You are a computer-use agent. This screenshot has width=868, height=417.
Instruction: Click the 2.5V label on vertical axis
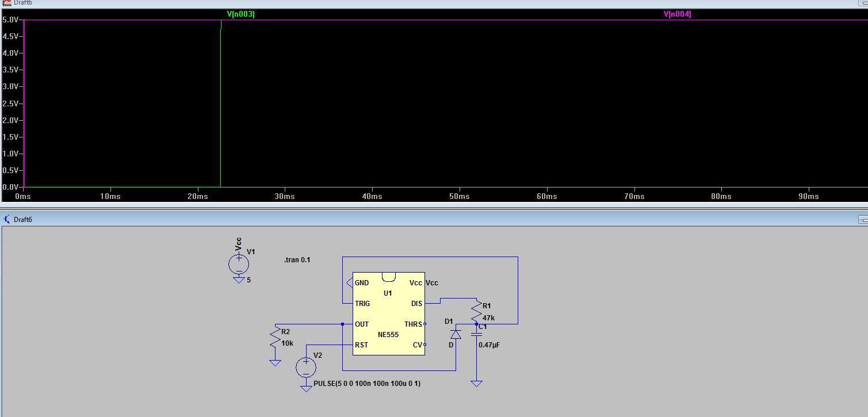10,104
